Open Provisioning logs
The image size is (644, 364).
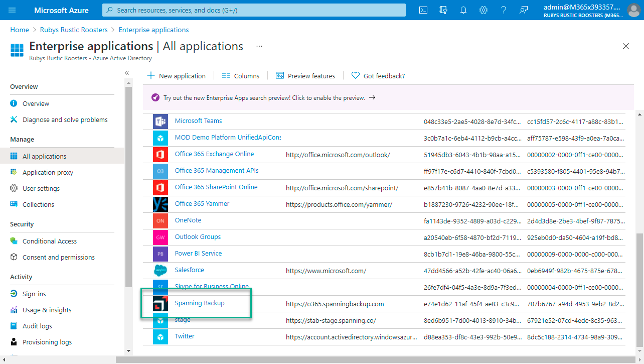(47, 342)
